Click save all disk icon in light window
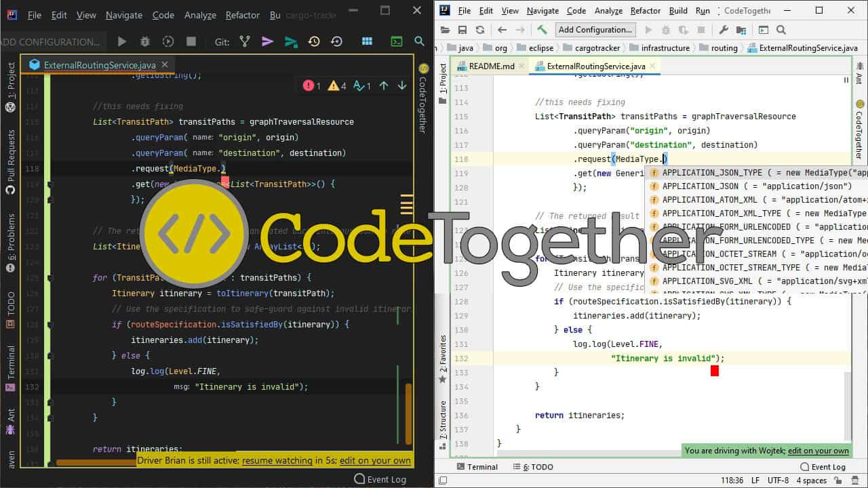This screenshot has height=488, width=868. (x=462, y=30)
